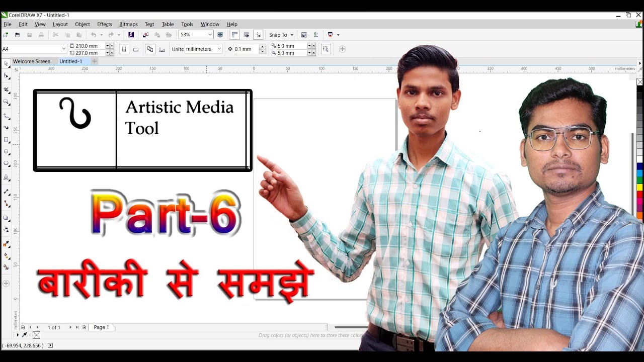
Task: Expand Application launcher dropdown arrow
Action: click(338, 35)
